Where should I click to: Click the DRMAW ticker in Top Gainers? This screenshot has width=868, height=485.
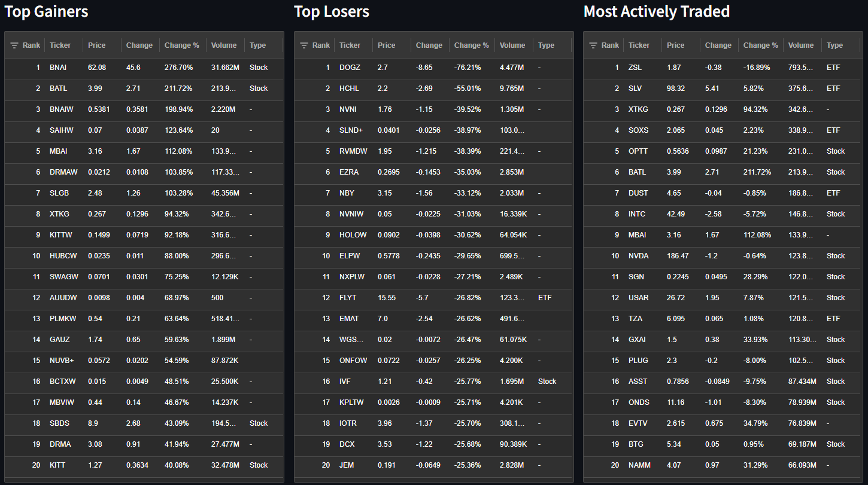click(63, 172)
